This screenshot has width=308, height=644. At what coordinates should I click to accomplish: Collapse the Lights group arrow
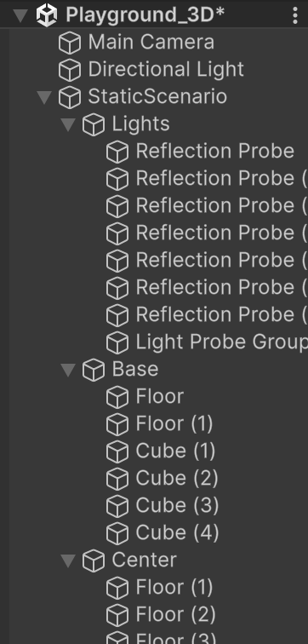(68, 124)
